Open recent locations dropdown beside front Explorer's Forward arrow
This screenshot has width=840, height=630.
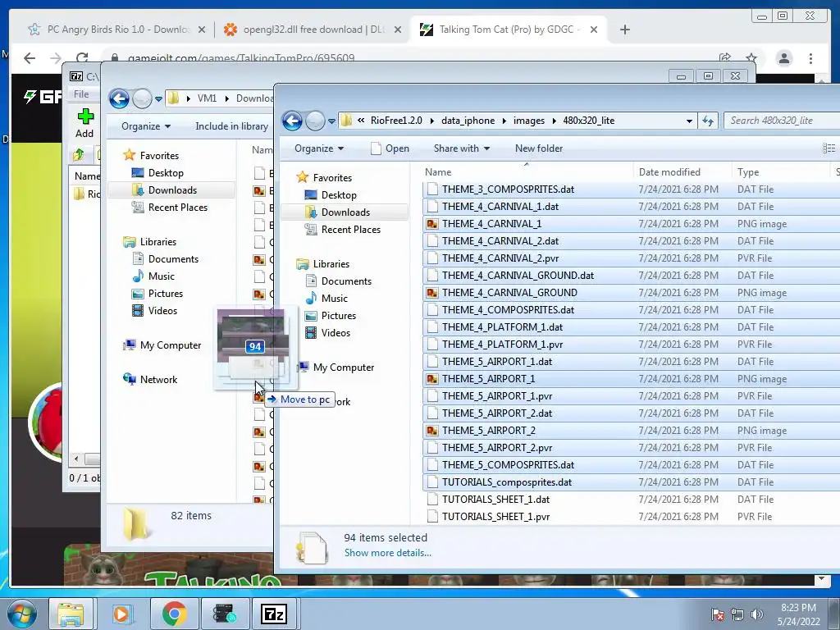coord(331,121)
